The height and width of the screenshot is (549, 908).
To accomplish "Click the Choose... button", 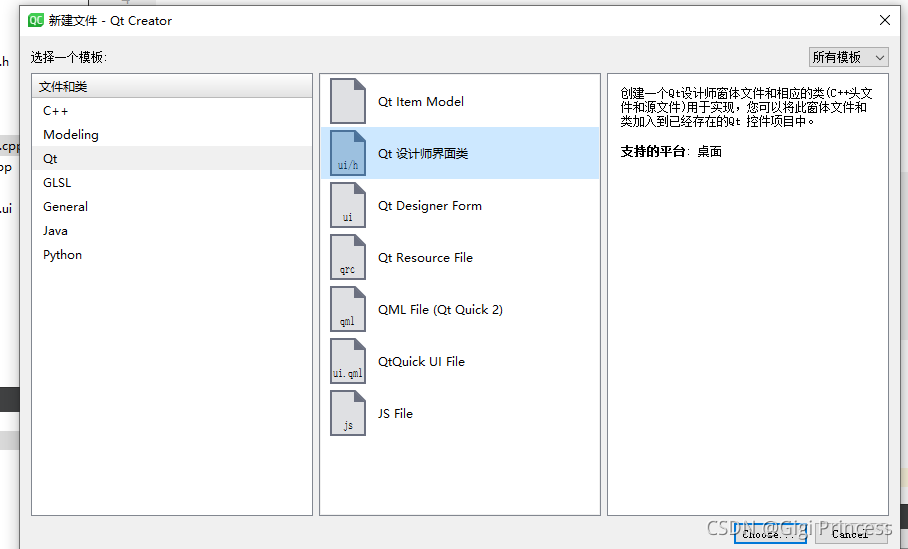I will 770,535.
